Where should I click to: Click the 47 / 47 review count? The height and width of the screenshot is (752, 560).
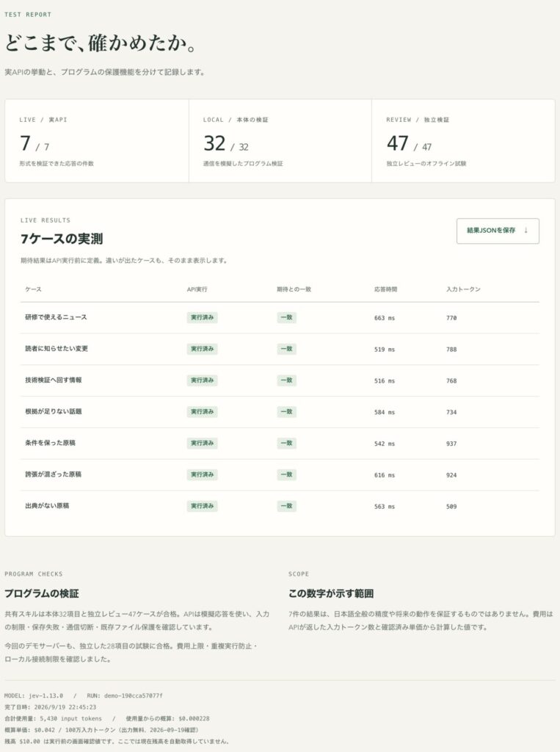[409, 144]
